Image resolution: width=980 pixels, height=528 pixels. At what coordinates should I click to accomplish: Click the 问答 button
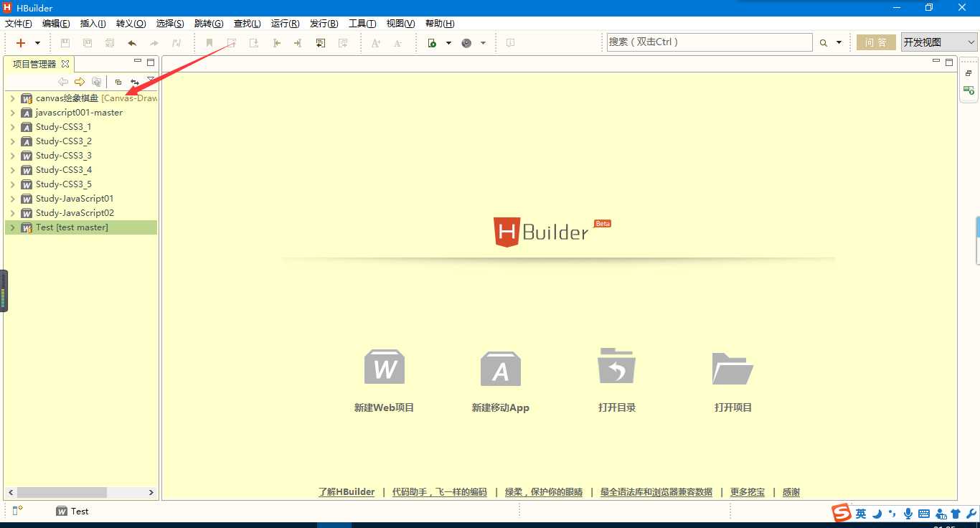coord(876,42)
